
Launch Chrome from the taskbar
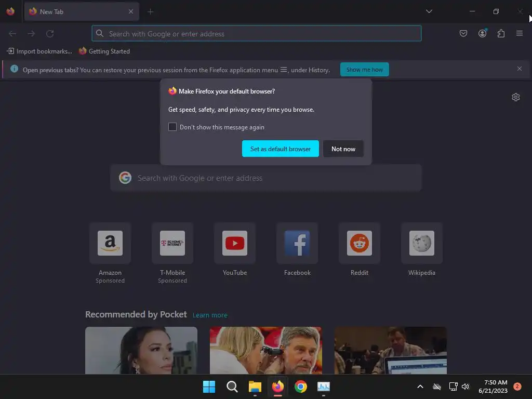coord(301,387)
